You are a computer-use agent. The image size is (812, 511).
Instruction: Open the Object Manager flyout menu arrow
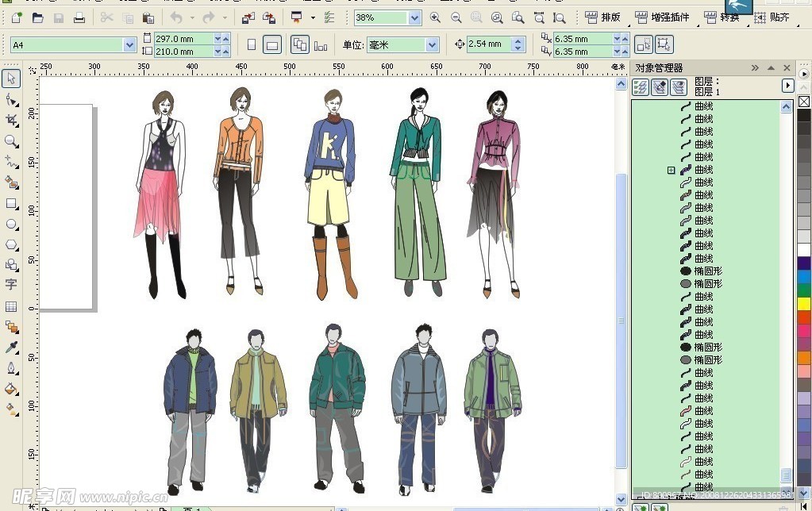click(787, 86)
